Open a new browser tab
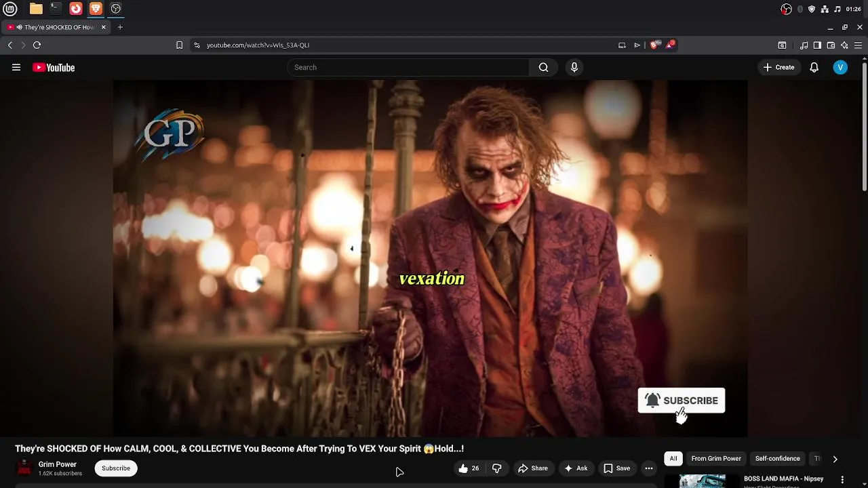This screenshot has height=488, width=868. (x=120, y=27)
